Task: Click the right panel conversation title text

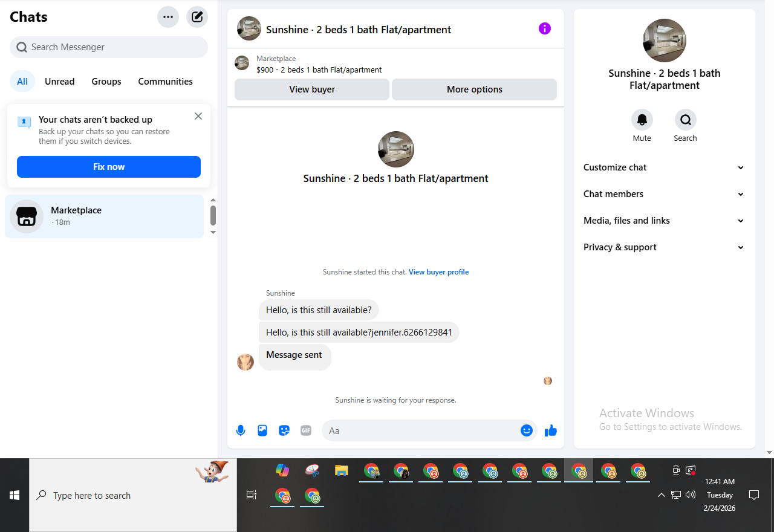Action: pyautogui.click(x=665, y=79)
